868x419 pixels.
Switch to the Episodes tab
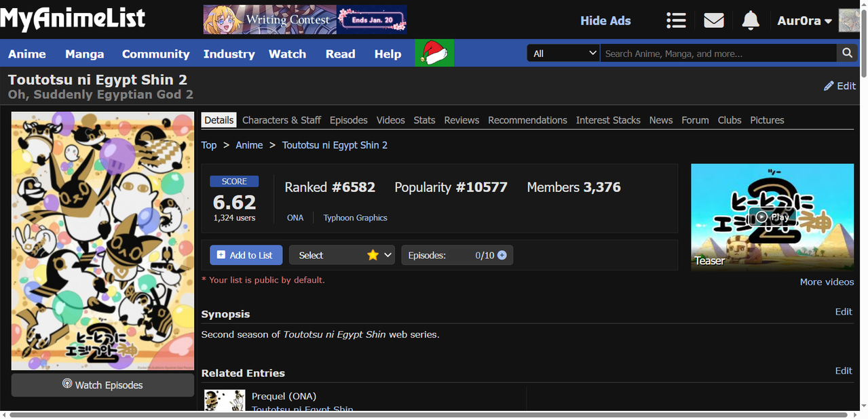349,120
